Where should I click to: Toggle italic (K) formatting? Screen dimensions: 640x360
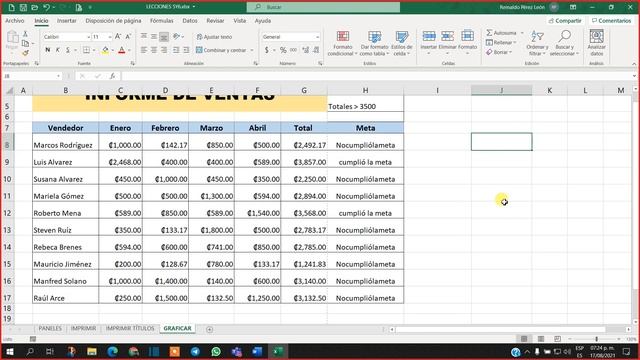(x=58, y=50)
